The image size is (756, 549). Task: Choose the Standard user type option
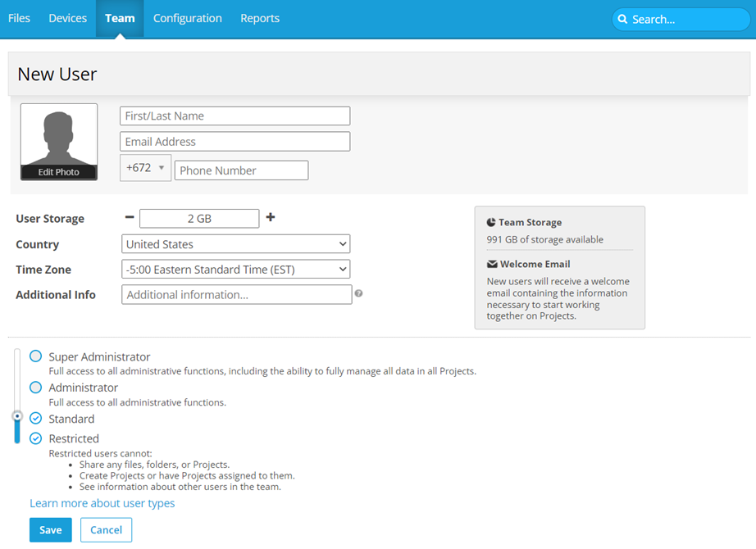(x=36, y=419)
